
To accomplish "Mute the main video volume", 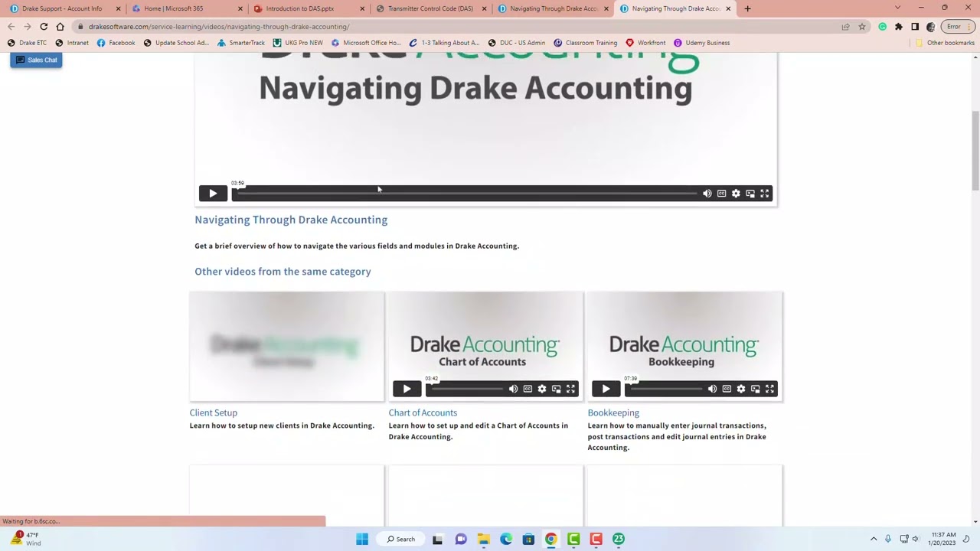I will (x=707, y=194).
